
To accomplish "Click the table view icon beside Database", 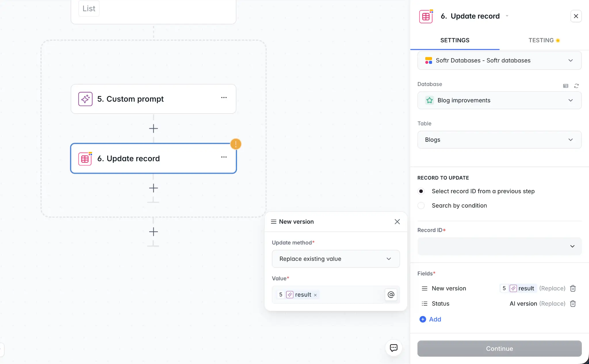I will pos(565,86).
